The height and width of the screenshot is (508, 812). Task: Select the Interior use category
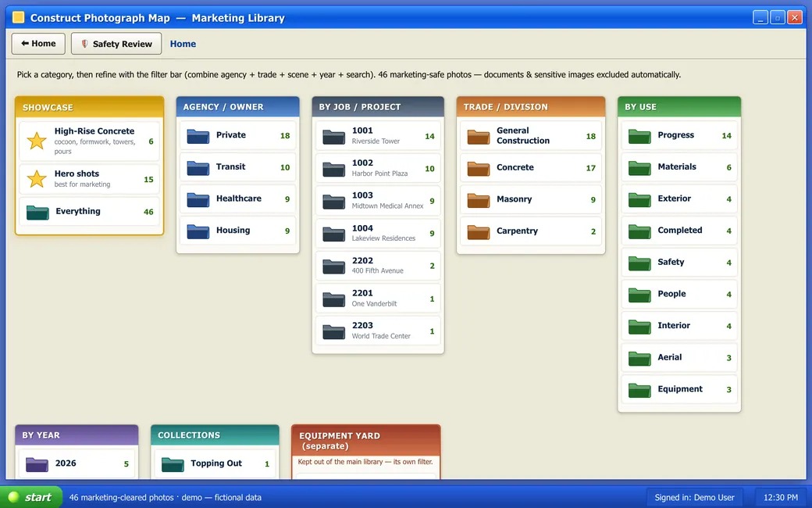click(x=679, y=326)
